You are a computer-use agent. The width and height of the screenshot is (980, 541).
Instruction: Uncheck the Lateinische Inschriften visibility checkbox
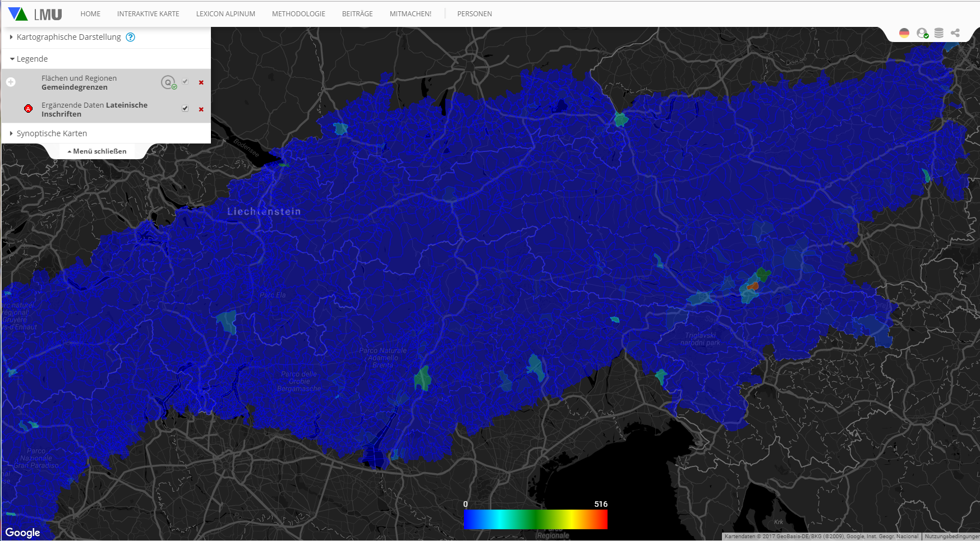coord(185,108)
